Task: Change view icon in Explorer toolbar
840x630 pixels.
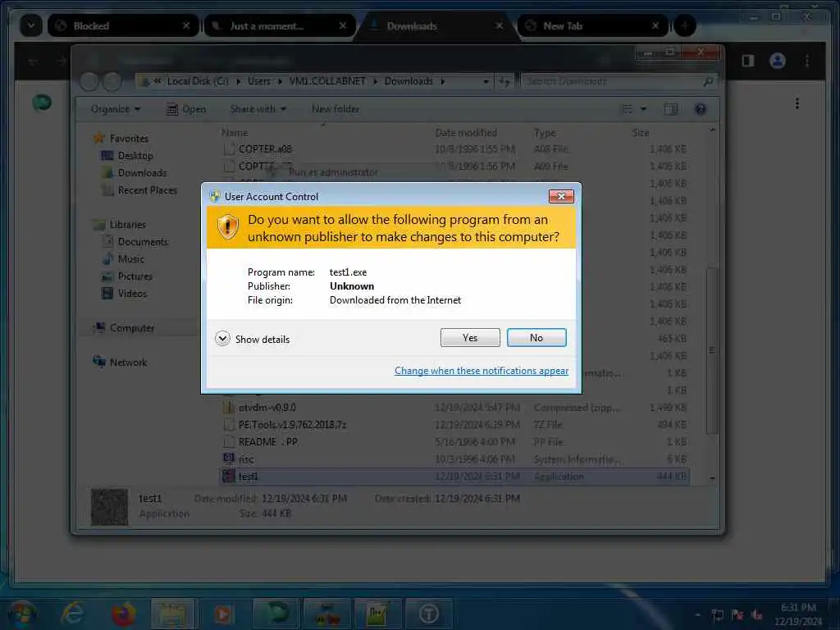Action: [627, 109]
